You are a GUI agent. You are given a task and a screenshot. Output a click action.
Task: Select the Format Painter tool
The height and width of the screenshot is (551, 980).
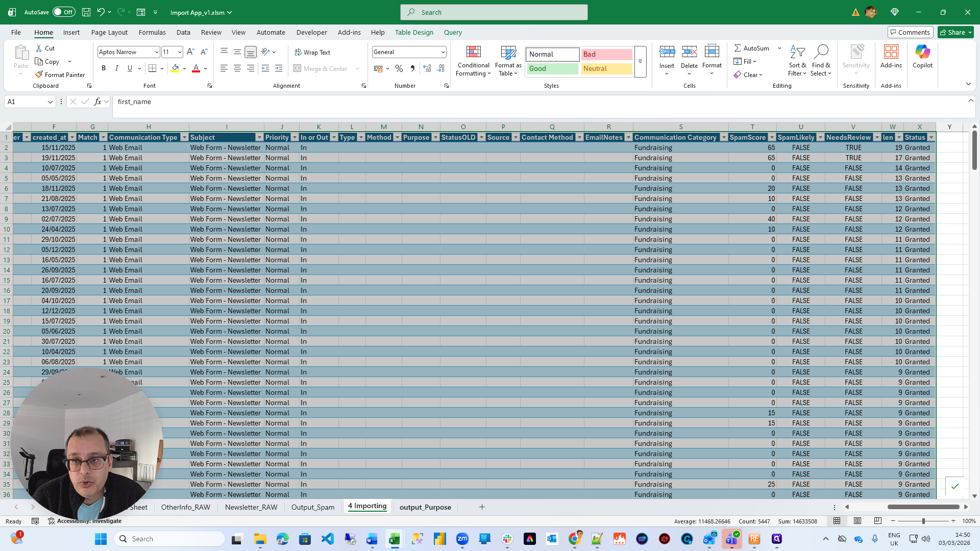coord(60,74)
